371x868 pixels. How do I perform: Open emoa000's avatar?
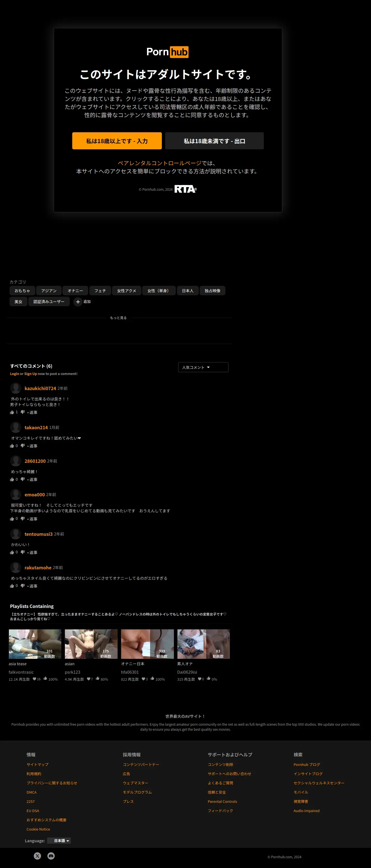(x=15, y=494)
